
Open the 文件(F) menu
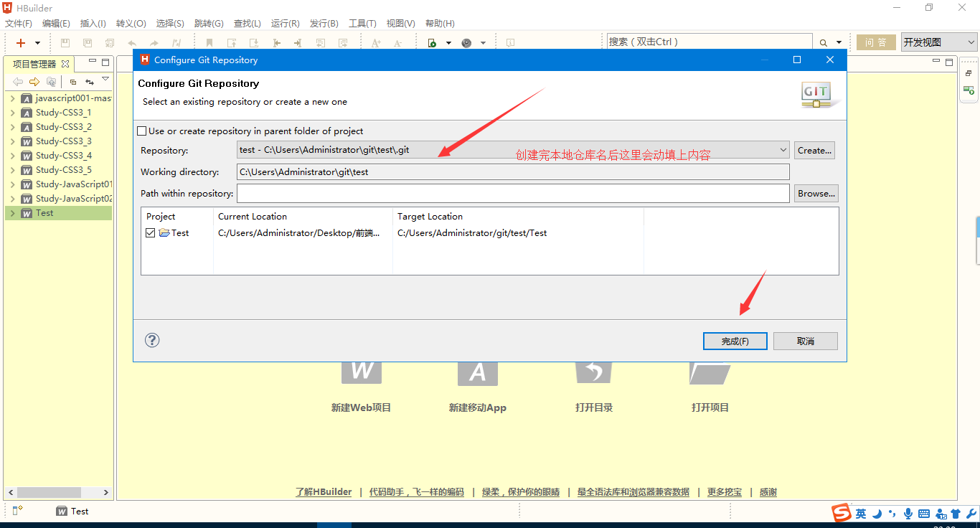point(19,24)
